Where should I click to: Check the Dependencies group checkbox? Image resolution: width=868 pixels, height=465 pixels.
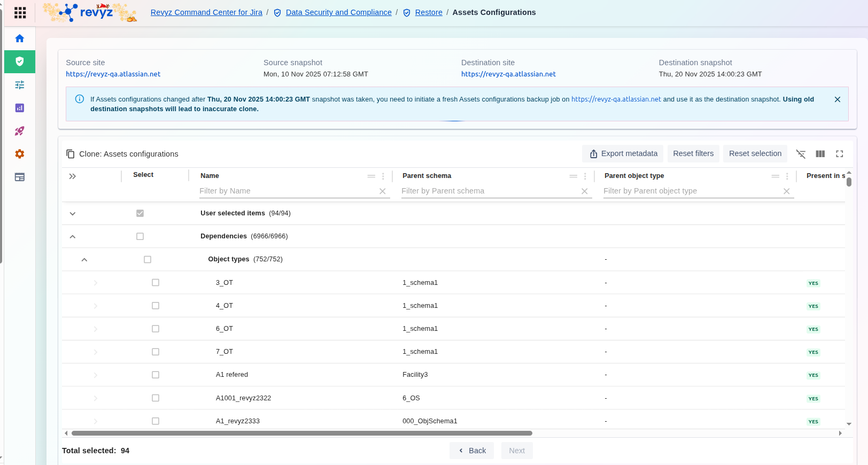pos(140,236)
